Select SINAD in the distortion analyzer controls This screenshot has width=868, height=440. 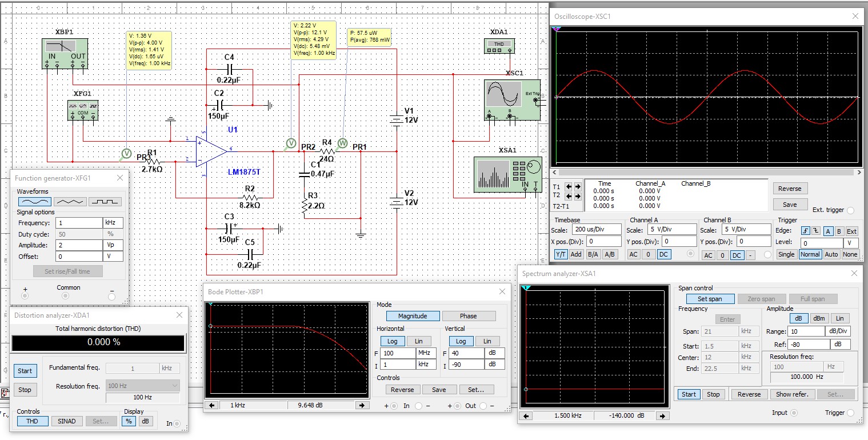(x=67, y=421)
